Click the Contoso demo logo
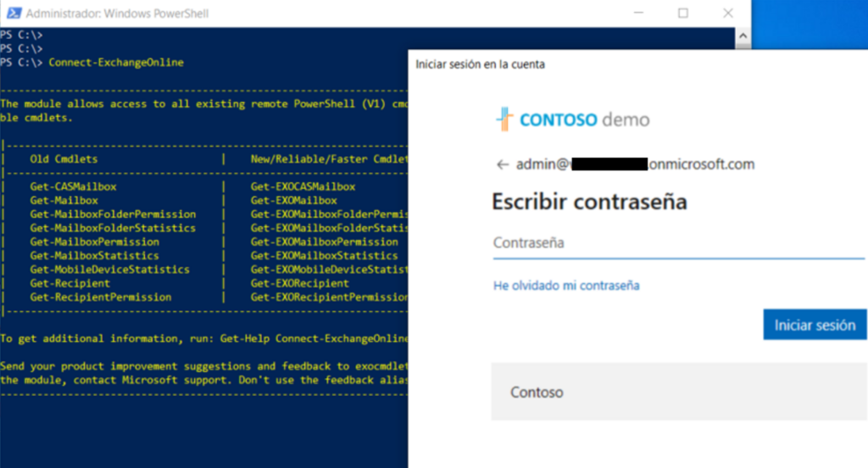Image resolution: width=868 pixels, height=468 pixels. pyautogui.click(x=572, y=120)
